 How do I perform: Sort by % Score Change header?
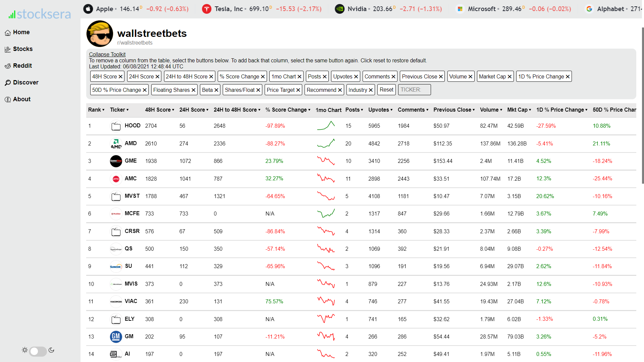(x=288, y=110)
